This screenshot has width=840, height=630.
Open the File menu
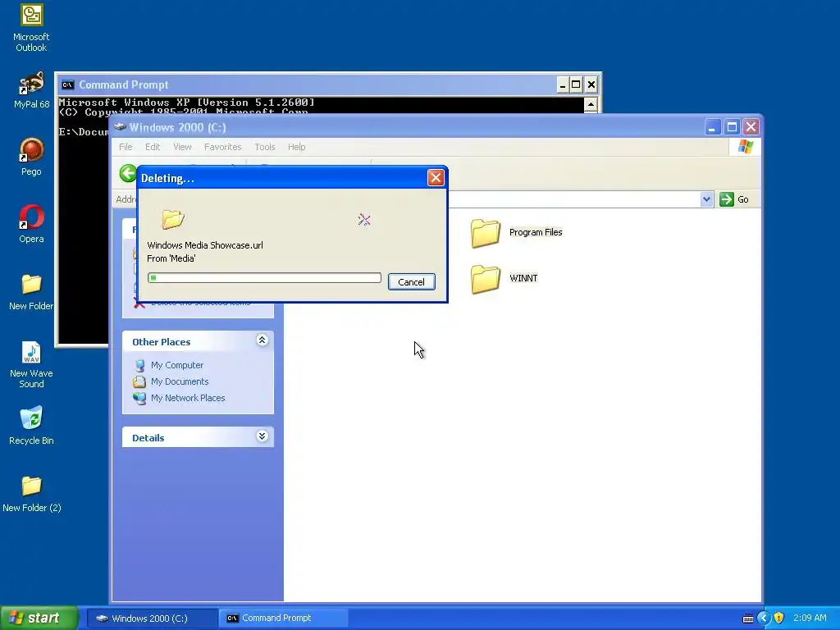(126, 147)
